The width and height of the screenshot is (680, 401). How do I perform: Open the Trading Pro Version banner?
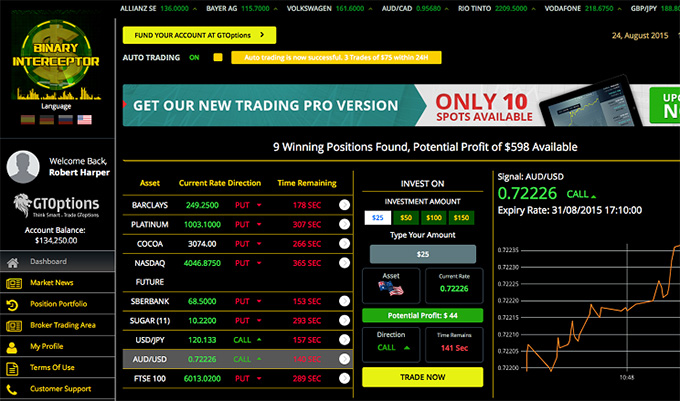tap(401, 105)
